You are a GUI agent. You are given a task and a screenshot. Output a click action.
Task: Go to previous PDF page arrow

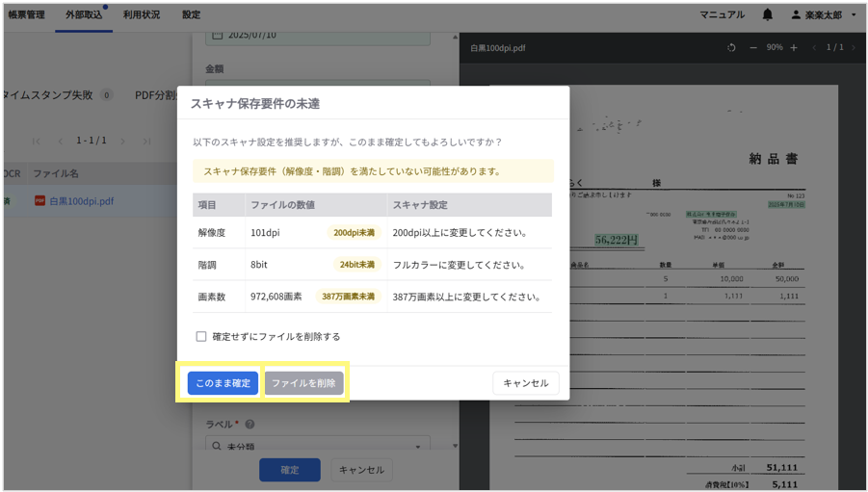click(814, 48)
